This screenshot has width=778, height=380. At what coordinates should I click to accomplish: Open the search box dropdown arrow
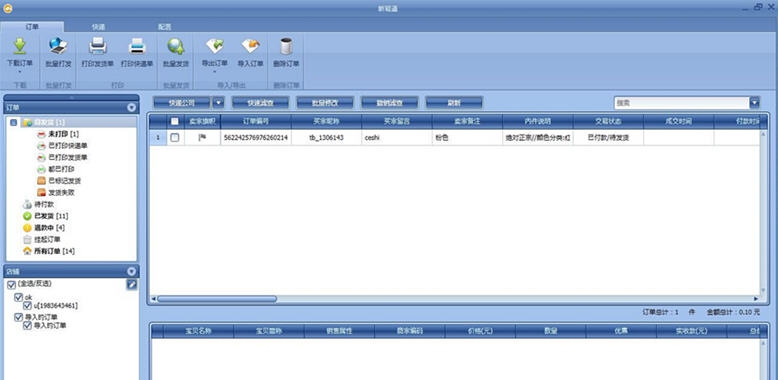[755, 103]
